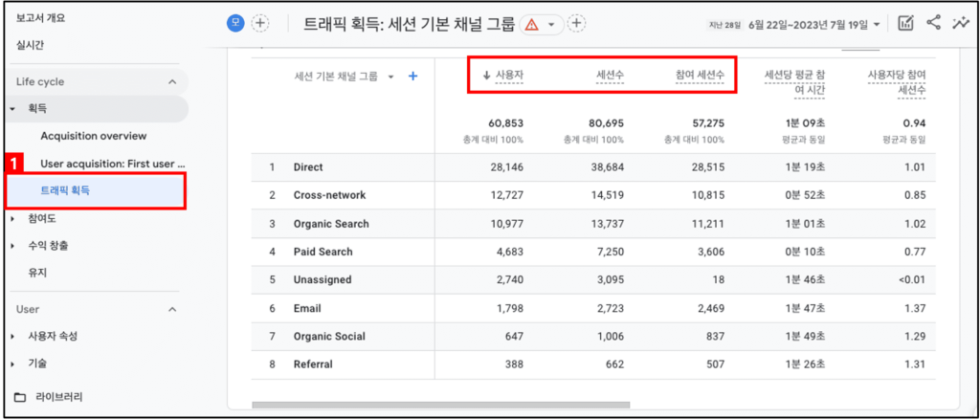Click the Paid Search row label
The height and width of the screenshot is (419, 980).
pos(323,252)
